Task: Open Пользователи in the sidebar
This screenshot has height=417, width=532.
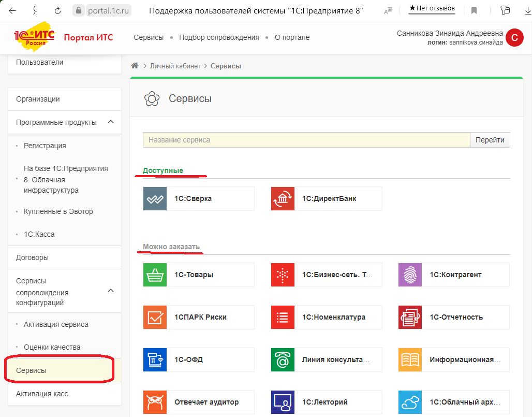Action: pyautogui.click(x=40, y=62)
